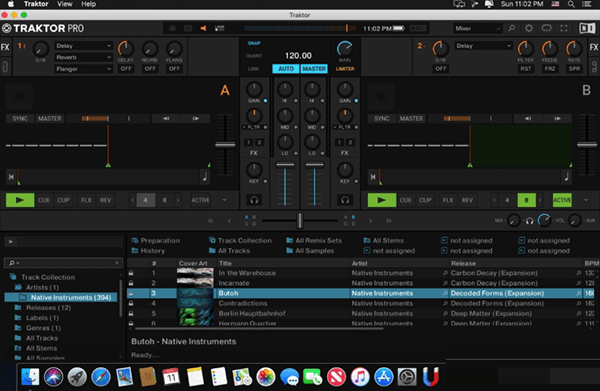Click deck A channel volume fader
The width and height of the screenshot is (600, 391).
(x=285, y=165)
